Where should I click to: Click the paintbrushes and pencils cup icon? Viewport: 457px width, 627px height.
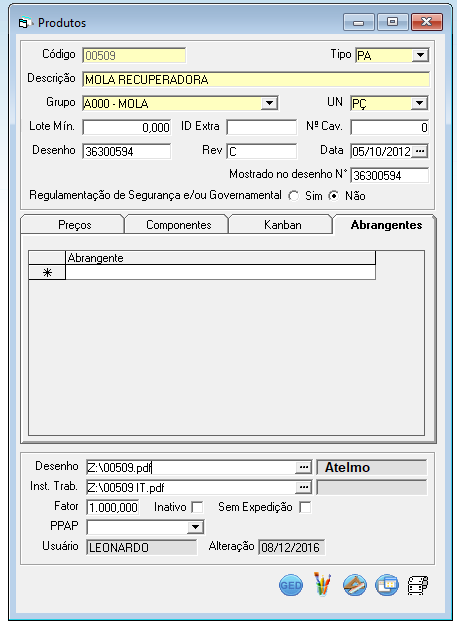(x=323, y=584)
